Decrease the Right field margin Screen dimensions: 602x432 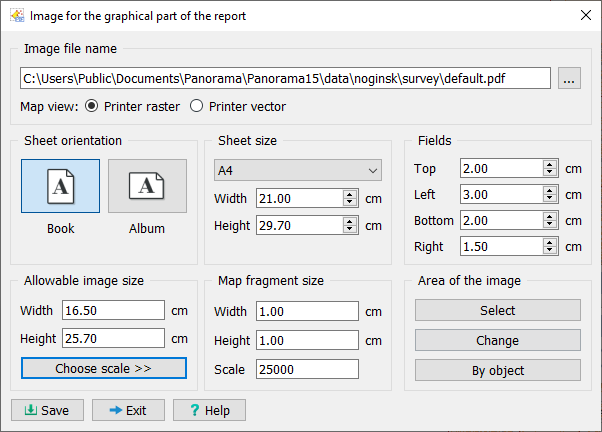click(x=549, y=250)
